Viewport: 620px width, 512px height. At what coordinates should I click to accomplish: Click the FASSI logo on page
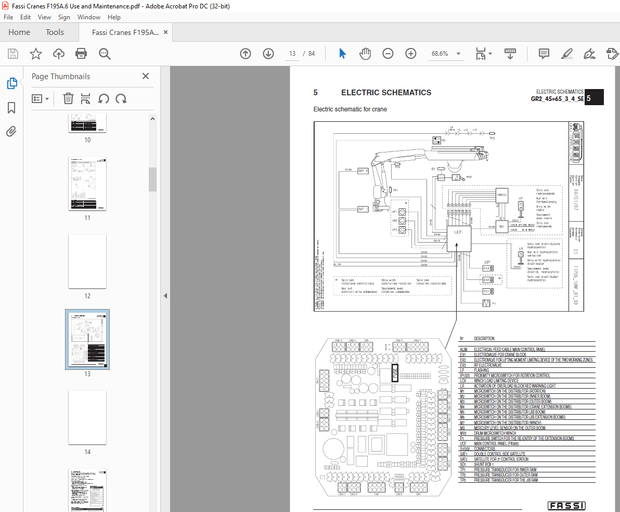[566, 505]
